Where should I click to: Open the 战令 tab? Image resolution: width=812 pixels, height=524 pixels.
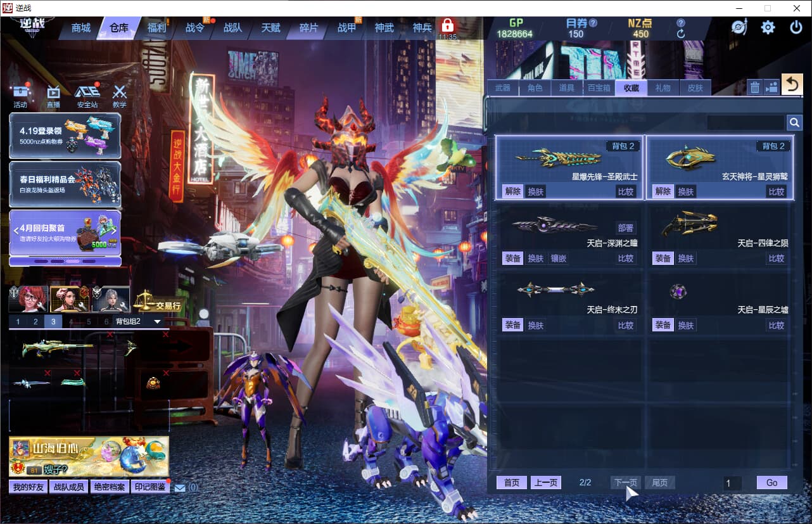coord(194,28)
